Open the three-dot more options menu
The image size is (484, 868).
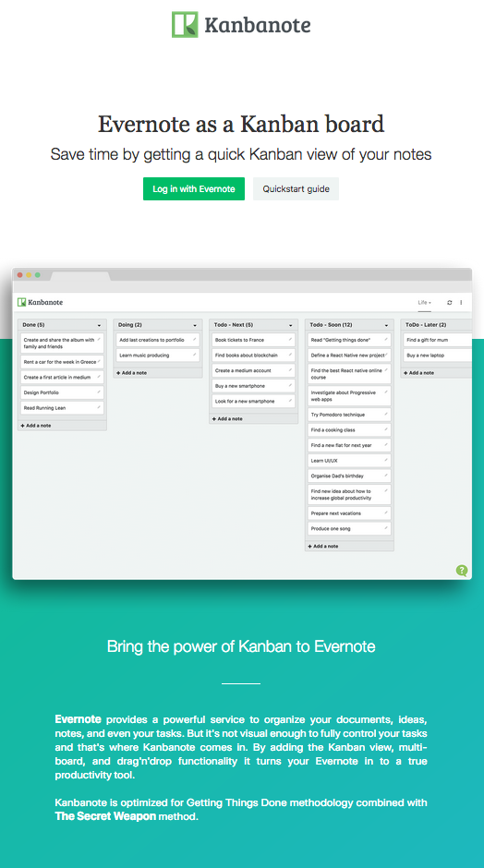[x=461, y=302]
